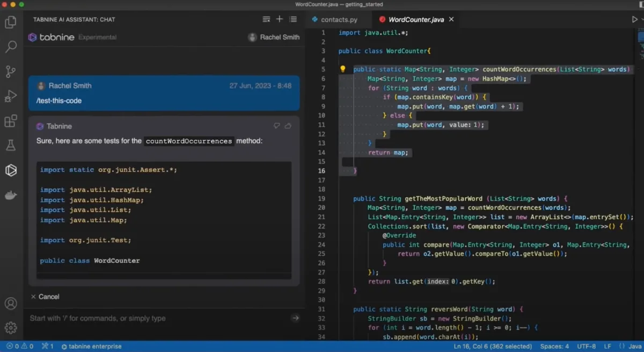Click the countWordOccurrences inline code in the chat
The image size is (644, 352).
pos(189,141)
